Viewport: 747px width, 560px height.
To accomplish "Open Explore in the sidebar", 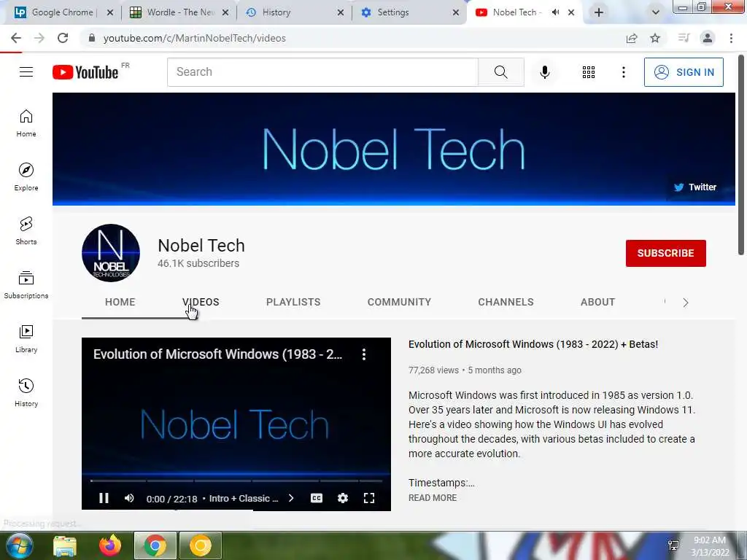I will click(x=26, y=177).
